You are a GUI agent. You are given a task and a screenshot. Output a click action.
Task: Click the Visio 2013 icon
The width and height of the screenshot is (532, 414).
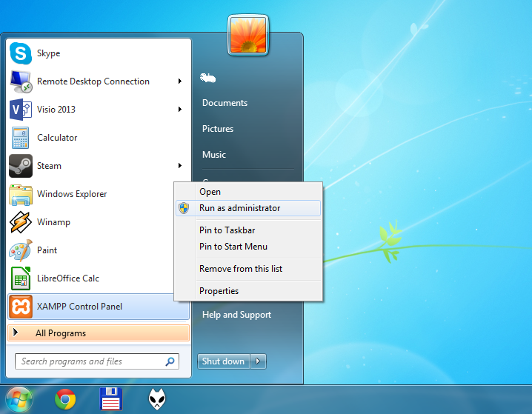21,110
